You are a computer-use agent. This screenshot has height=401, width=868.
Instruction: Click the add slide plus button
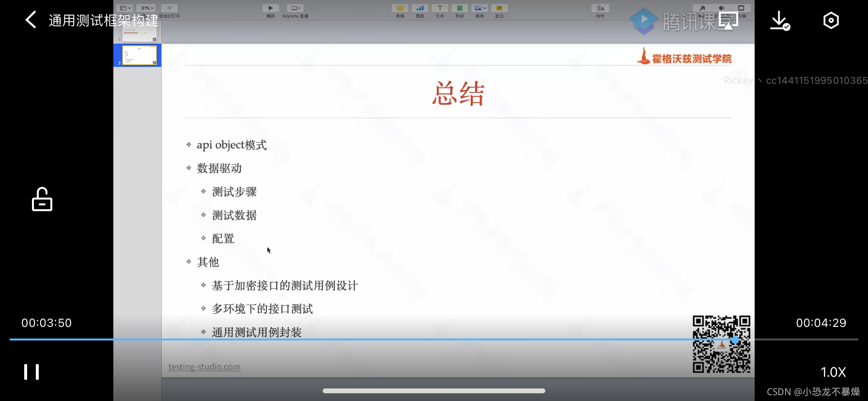tap(170, 8)
